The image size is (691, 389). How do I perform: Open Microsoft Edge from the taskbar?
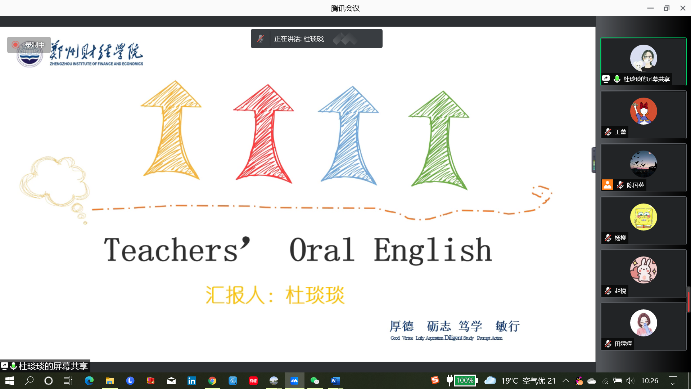[89, 380]
